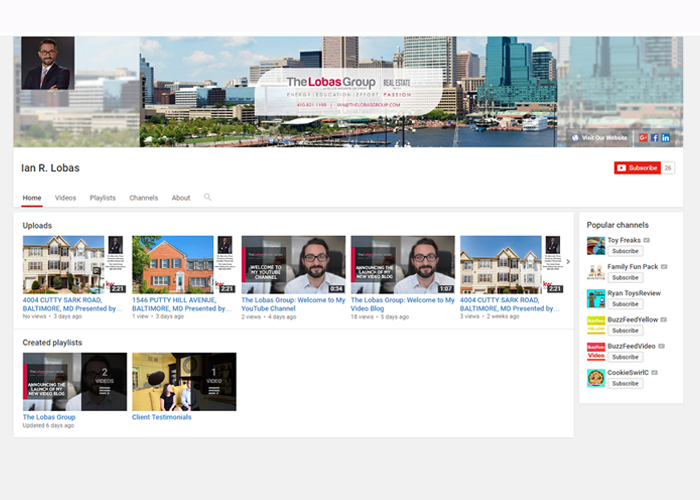This screenshot has height=500, width=700.
Task: Open Welcome to My Video Blog title
Action: [403, 304]
